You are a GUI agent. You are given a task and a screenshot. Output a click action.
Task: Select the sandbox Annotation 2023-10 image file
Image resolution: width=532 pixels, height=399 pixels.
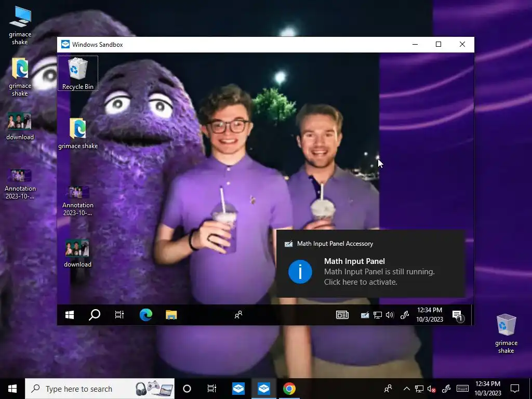click(78, 201)
